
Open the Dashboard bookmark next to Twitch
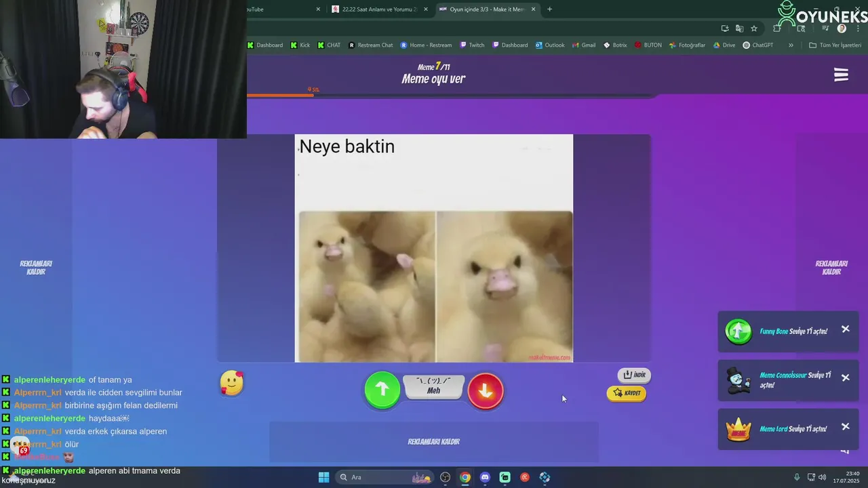pyautogui.click(x=510, y=45)
